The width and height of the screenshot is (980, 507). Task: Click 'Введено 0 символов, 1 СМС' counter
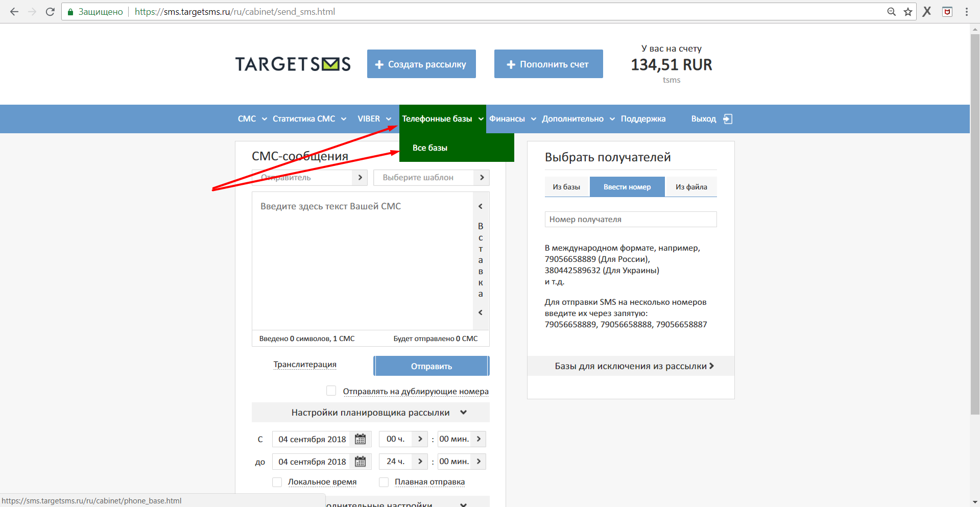(307, 339)
